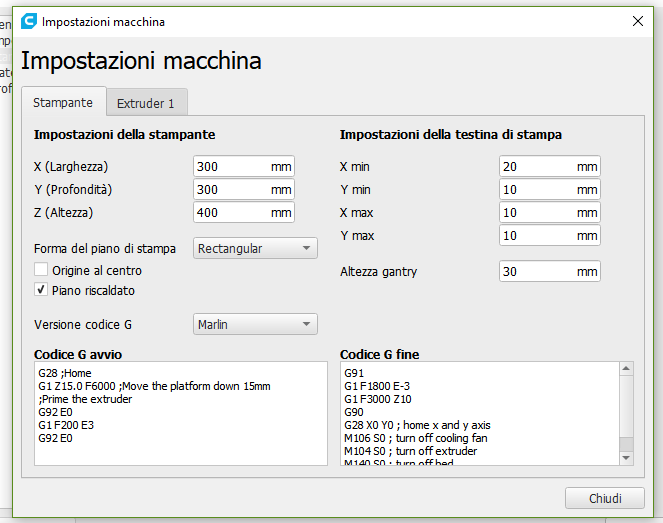Click the X (Larghezza) input field
Image resolution: width=663 pixels, height=523 pixels.
(x=232, y=166)
